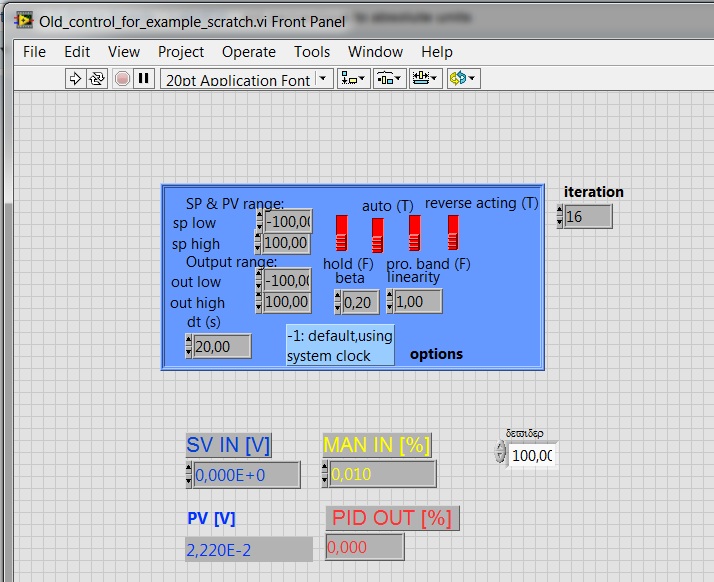Image resolution: width=714 pixels, height=582 pixels.
Task: Click the LabVIEW VI icon in the title bar
Action: 24,20
